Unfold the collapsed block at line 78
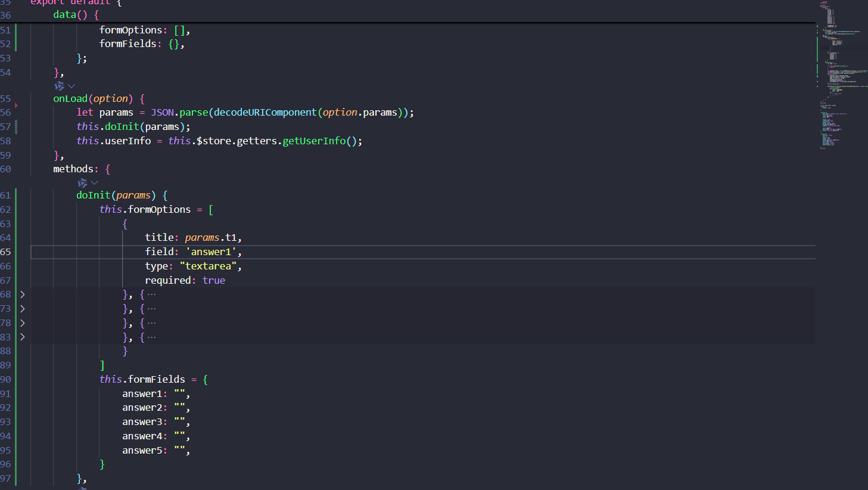 pyautogui.click(x=22, y=323)
